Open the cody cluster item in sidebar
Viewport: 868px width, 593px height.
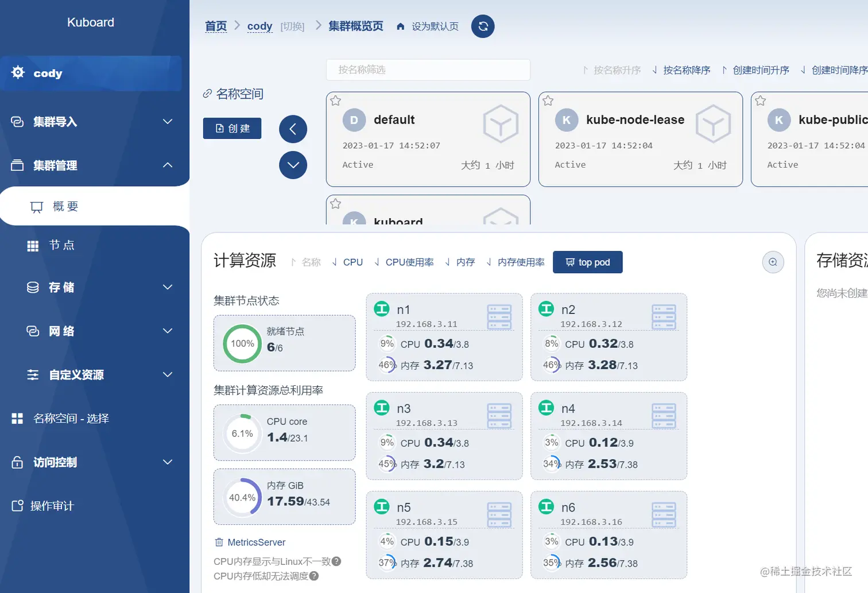[x=91, y=73]
